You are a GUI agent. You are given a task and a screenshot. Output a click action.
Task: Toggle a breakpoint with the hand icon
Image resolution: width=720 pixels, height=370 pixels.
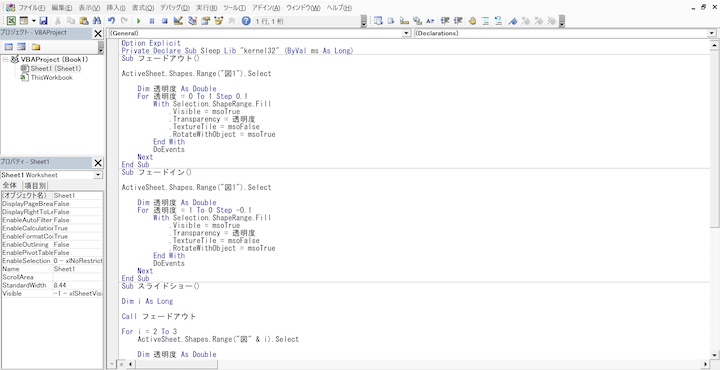pyautogui.click(x=472, y=21)
